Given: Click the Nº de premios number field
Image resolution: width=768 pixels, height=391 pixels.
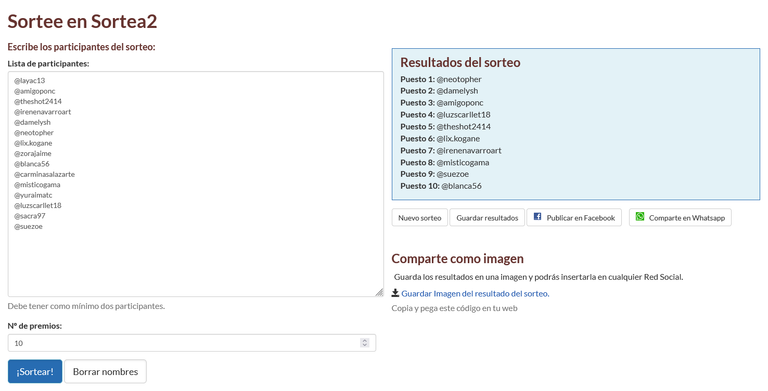Looking at the screenshot, I should [192, 343].
